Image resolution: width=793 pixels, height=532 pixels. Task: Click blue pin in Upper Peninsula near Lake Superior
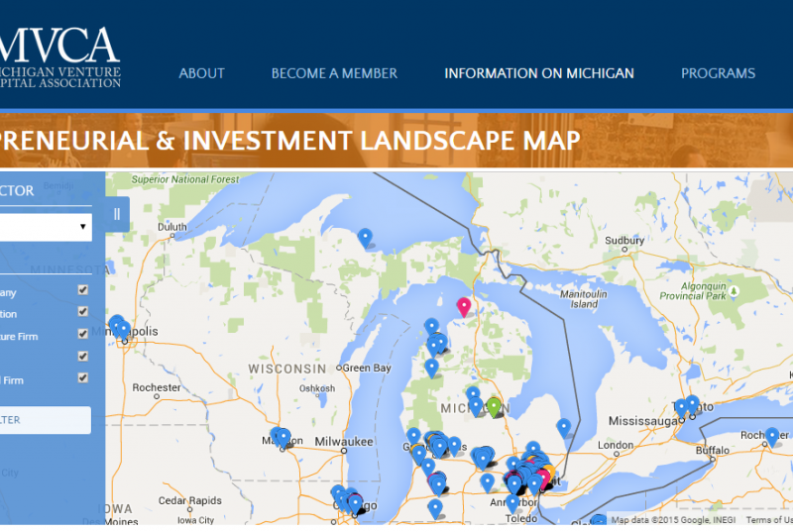point(365,238)
